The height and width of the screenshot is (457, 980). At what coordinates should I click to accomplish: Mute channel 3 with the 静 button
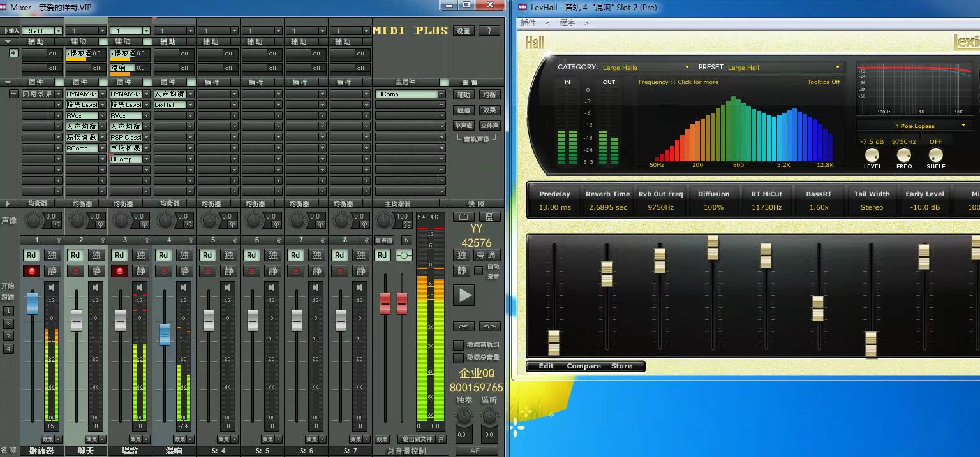(140, 271)
